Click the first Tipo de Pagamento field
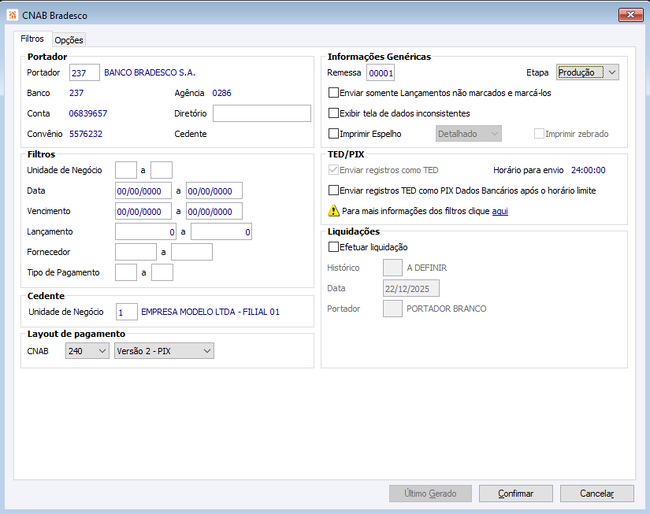Viewport: 650px width, 514px height. [x=126, y=273]
